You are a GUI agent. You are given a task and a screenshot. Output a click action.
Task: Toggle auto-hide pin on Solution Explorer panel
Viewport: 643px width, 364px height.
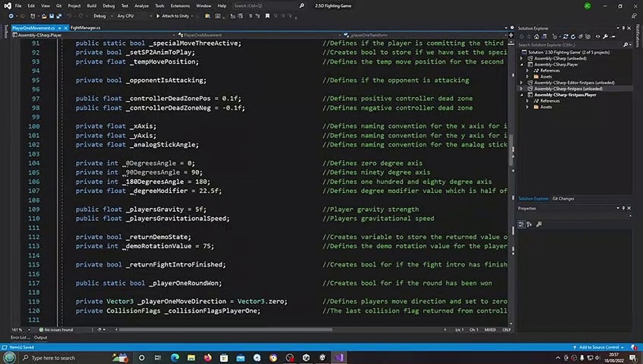623,28
